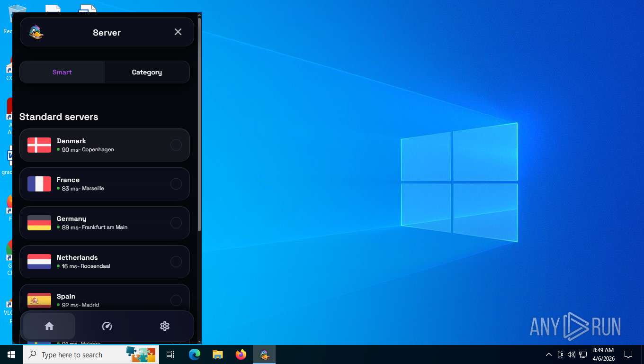Click "16 ms- Roosendaal" latency text
The width and height of the screenshot is (644, 364).
click(x=86, y=266)
